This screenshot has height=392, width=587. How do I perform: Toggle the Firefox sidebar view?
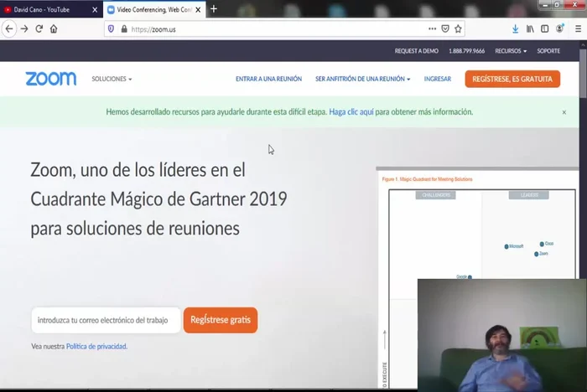545,28
